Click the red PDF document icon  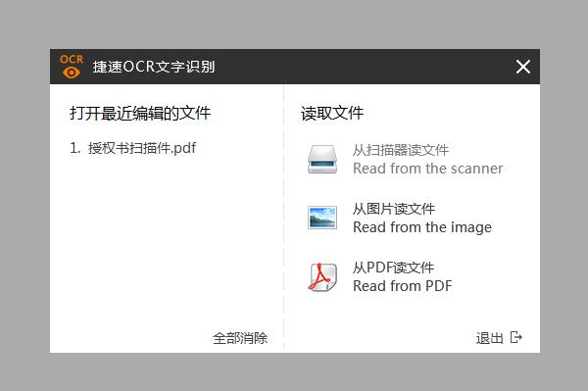[322, 276]
